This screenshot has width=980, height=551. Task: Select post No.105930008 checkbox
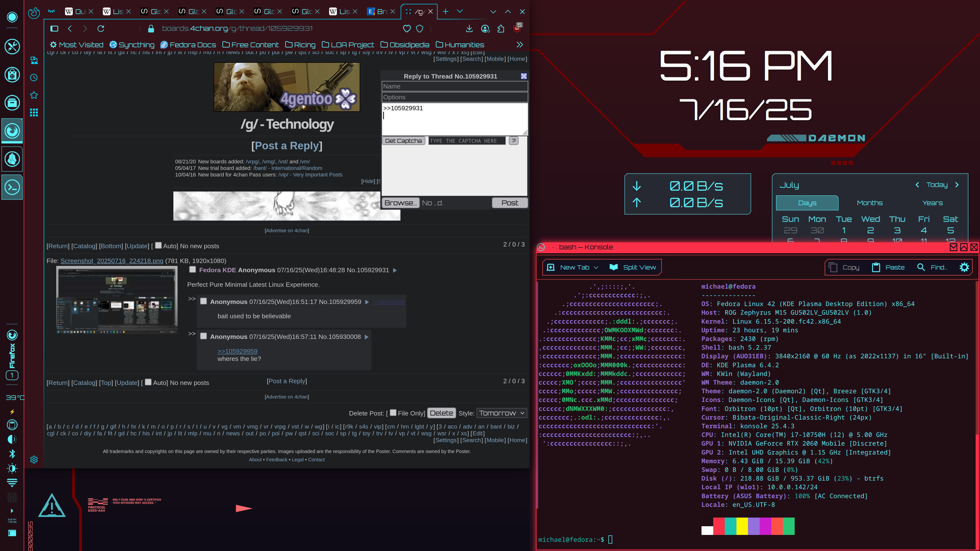point(203,336)
